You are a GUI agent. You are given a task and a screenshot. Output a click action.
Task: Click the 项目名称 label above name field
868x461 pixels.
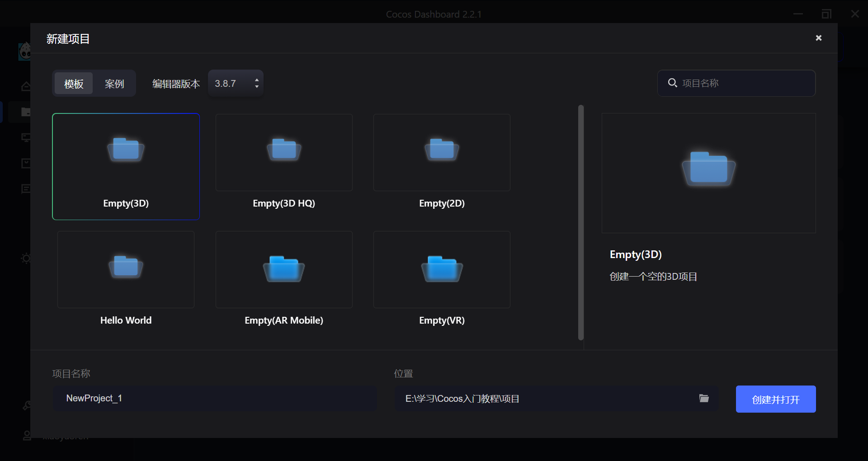pyautogui.click(x=71, y=373)
